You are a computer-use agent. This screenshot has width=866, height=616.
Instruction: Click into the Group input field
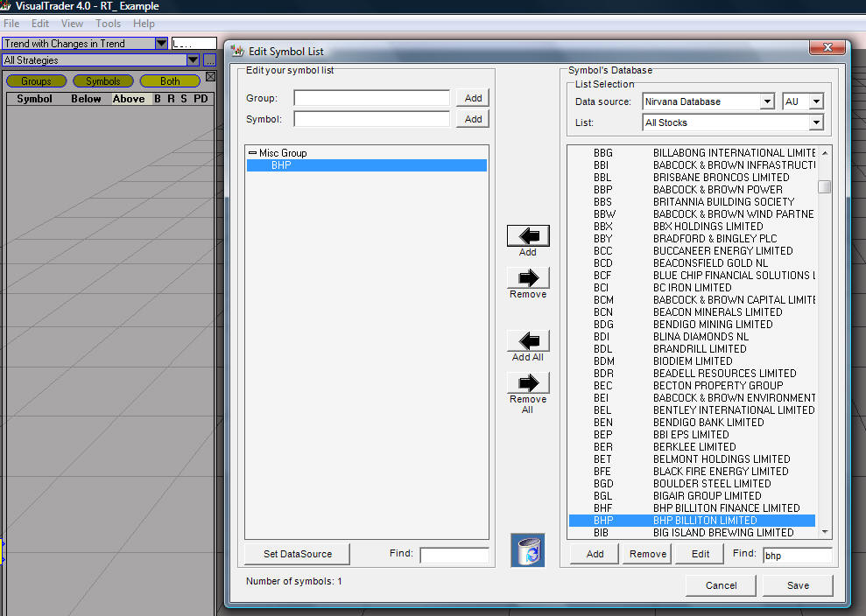[x=371, y=98]
